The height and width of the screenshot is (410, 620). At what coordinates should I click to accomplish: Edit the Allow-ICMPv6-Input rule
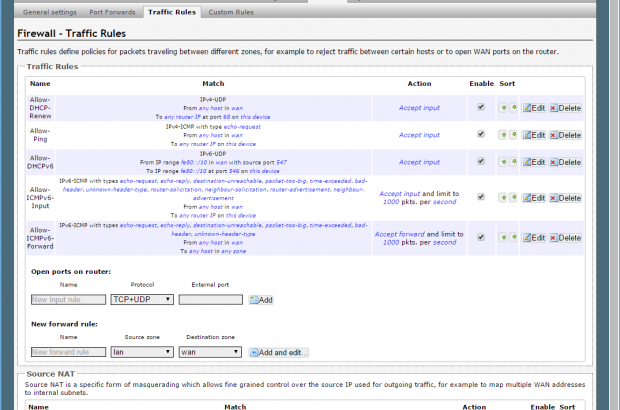(x=534, y=198)
